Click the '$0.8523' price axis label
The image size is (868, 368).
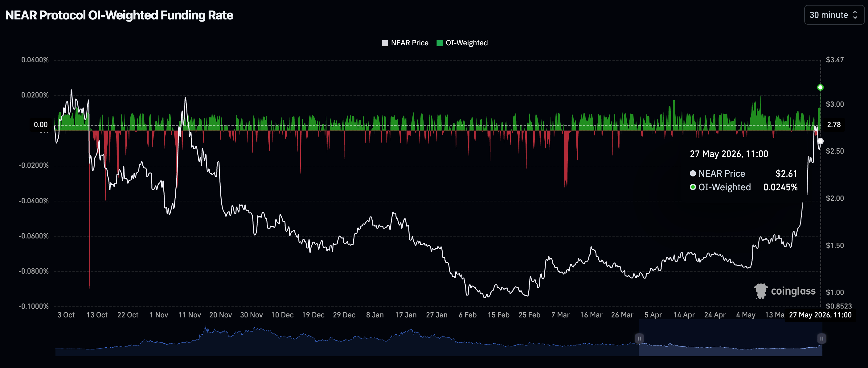[x=839, y=306]
